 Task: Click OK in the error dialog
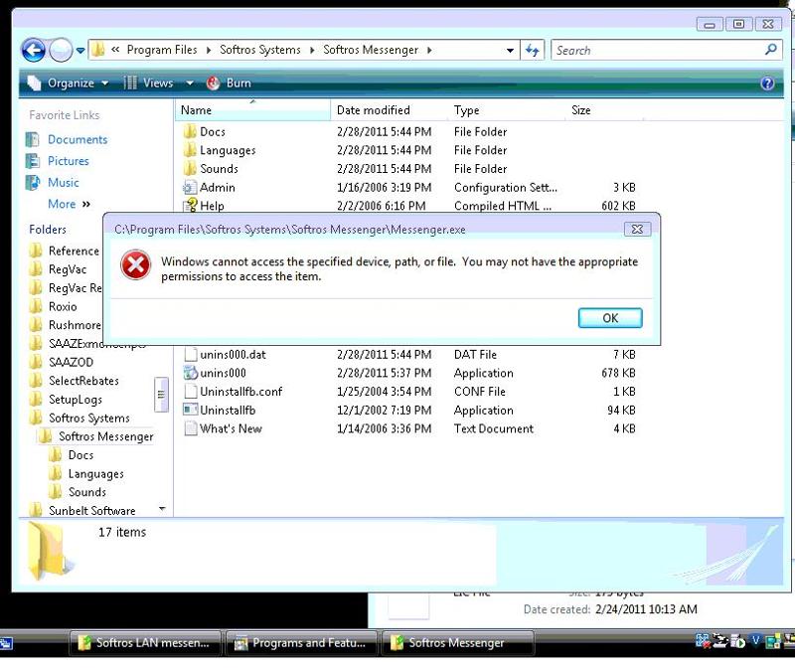pyautogui.click(x=610, y=318)
